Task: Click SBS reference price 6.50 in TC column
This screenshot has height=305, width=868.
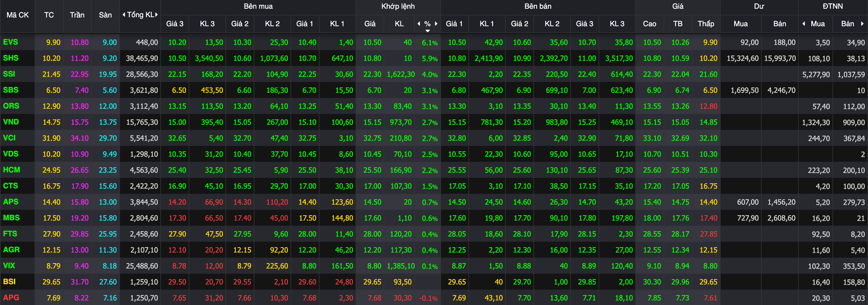Action: (x=53, y=90)
